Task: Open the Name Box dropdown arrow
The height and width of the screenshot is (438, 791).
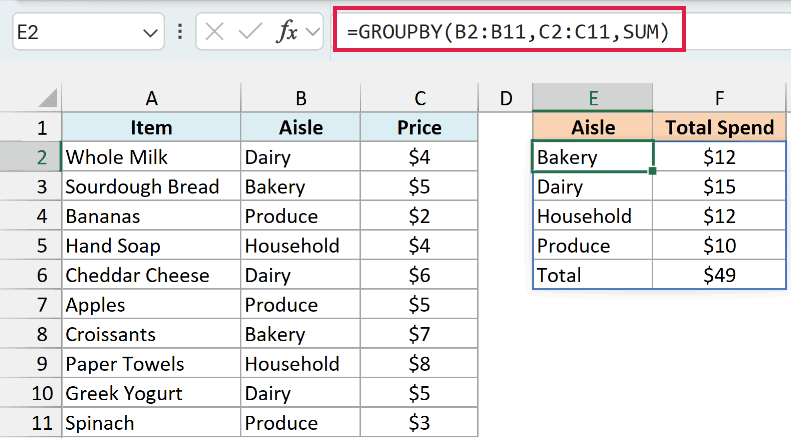Action: click(x=150, y=33)
